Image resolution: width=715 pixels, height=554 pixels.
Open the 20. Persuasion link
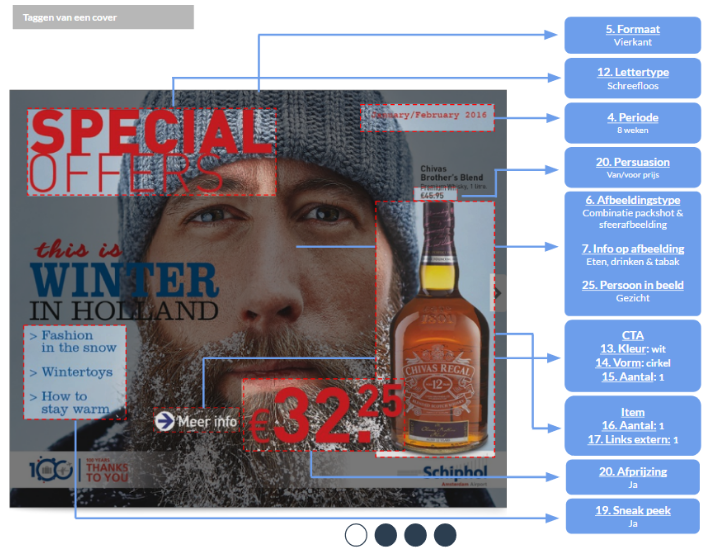point(632,162)
